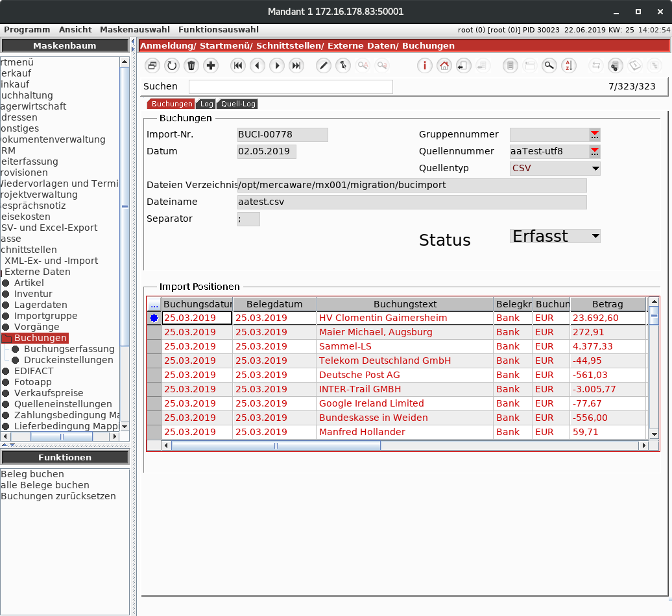Open Verkaufspreise in the Maskenbaum
Image resolution: width=672 pixels, height=616 pixels.
coord(49,393)
